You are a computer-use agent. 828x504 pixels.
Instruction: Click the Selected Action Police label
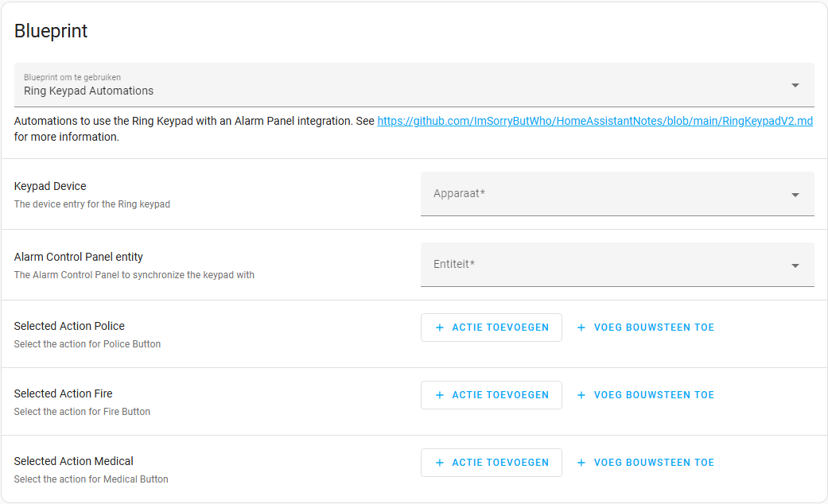pyautogui.click(x=69, y=326)
